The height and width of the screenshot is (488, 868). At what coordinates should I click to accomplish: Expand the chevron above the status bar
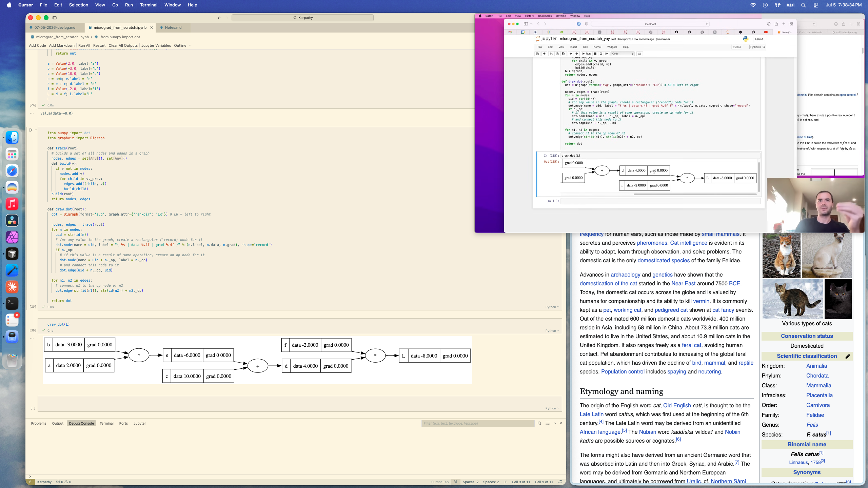pyautogui.click(x=30, y=476)
